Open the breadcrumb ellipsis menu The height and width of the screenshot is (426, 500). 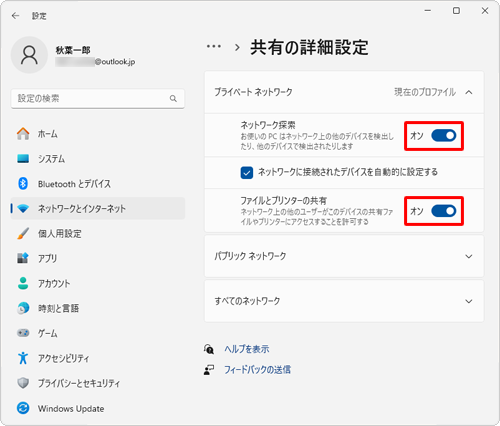[x=214, y=47]
